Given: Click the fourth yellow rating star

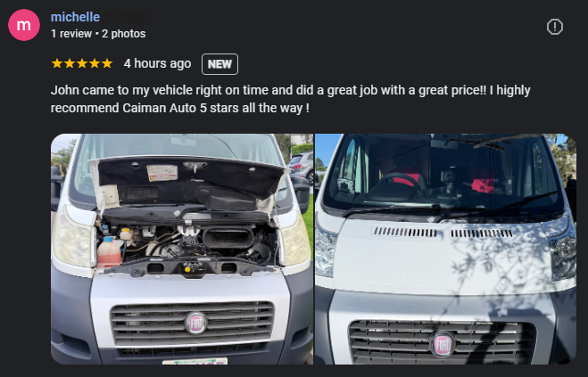Looking at the screenshot, I should pos(95,63).
